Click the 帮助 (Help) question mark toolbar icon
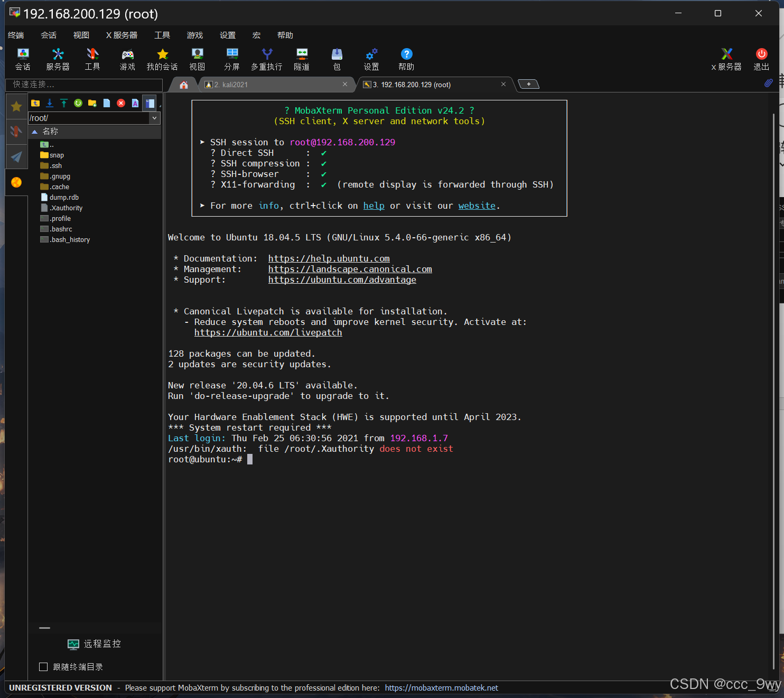 pyautogui.click(x=406, y=59)
